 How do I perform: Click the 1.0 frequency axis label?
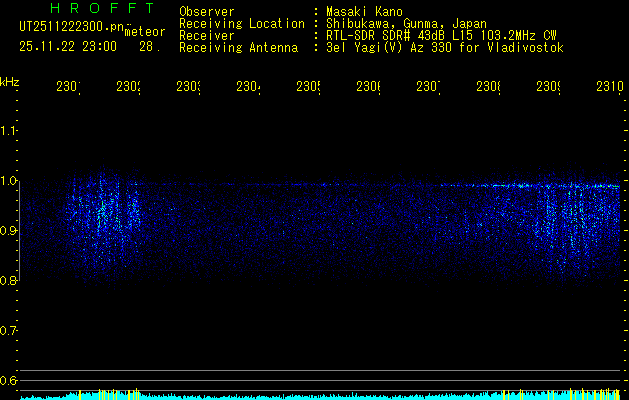8,181
